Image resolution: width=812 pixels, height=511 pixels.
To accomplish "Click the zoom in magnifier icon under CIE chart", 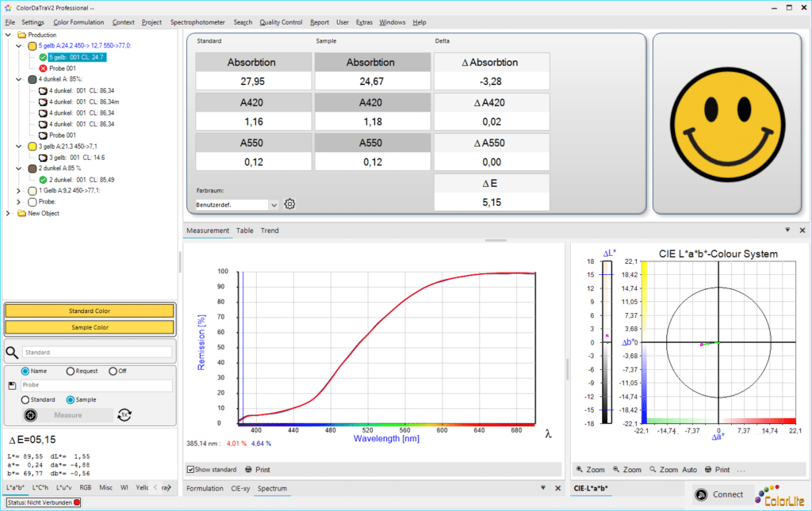I will 580,469.
